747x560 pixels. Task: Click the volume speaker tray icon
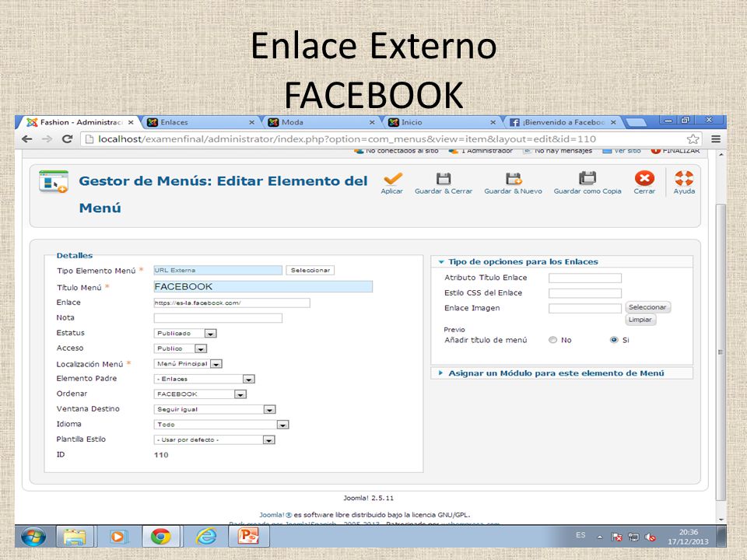pos(650,537)
